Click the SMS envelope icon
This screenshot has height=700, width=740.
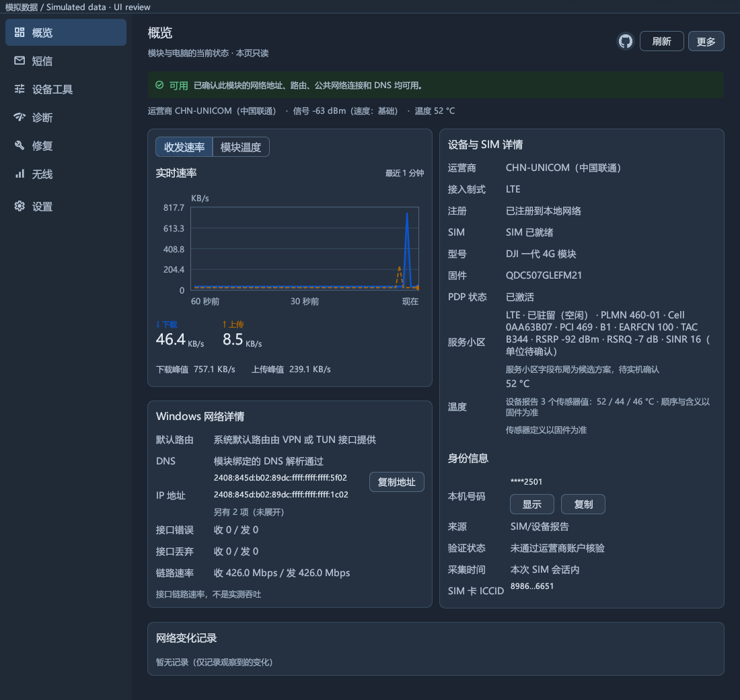click(20, 61)
